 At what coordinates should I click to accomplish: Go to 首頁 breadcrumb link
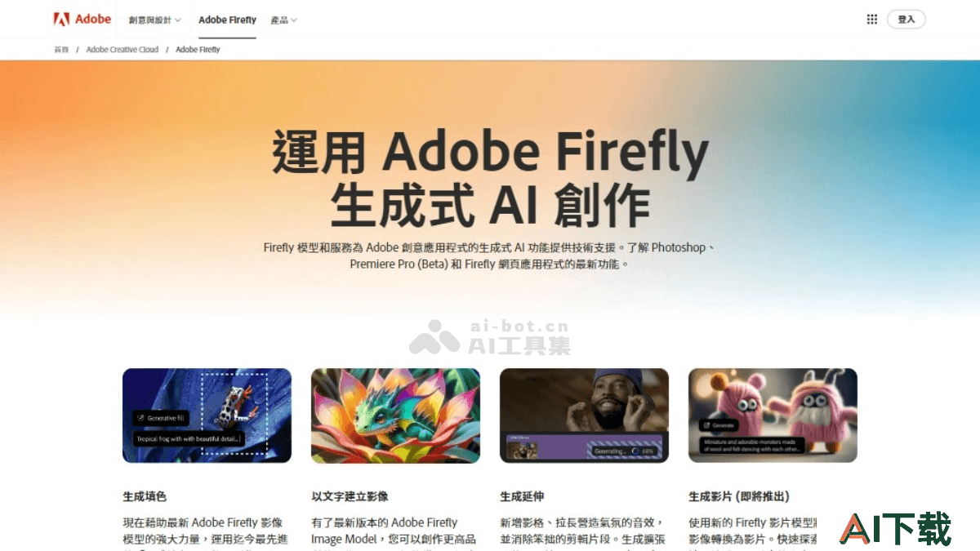[x=61, y=50]
